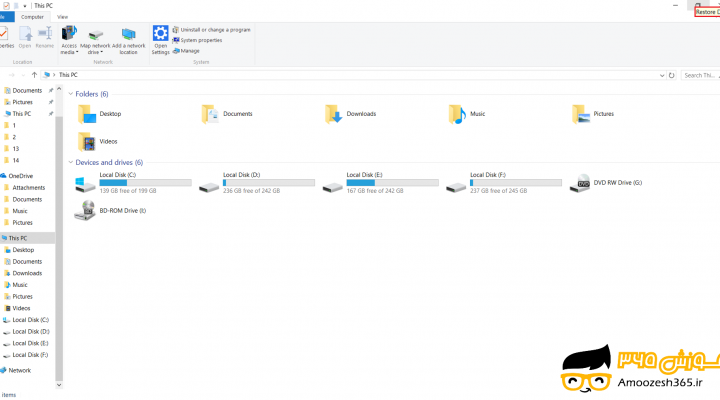Image resolution: width=720 pixels, height=400 pixels.
Task: Select Network in navigation pane
Action: click(x=19, y=370)
